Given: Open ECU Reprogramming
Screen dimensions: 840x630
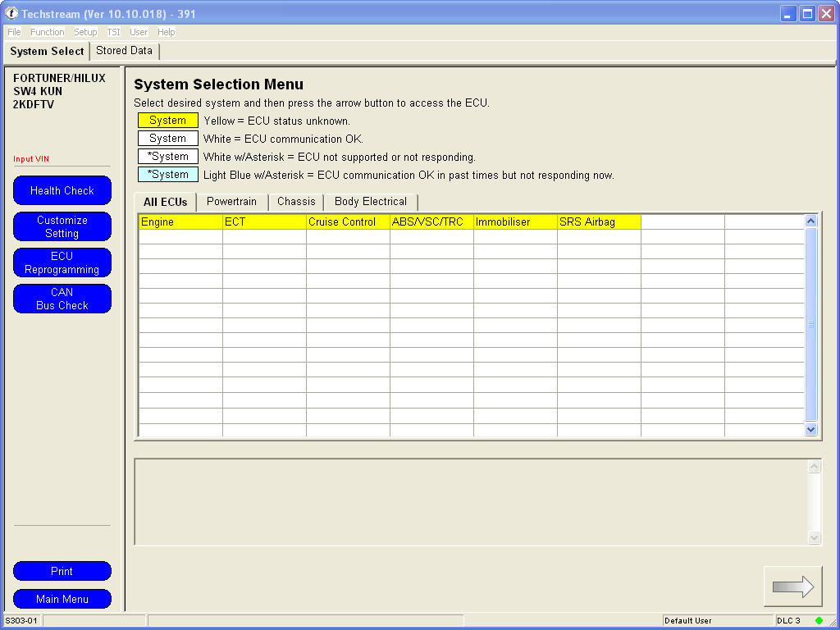Looking at the screenshot, I should [x=62, y=262].
